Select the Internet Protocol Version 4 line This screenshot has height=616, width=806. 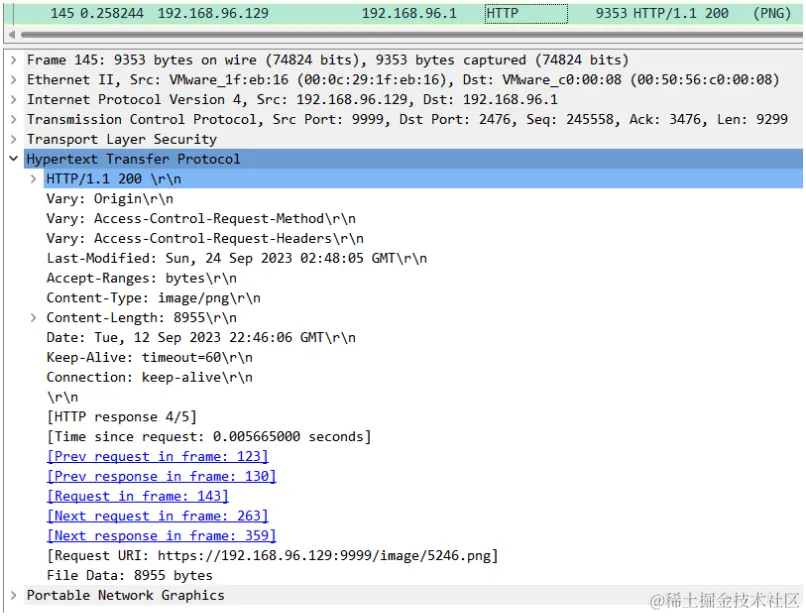point(292,100)
